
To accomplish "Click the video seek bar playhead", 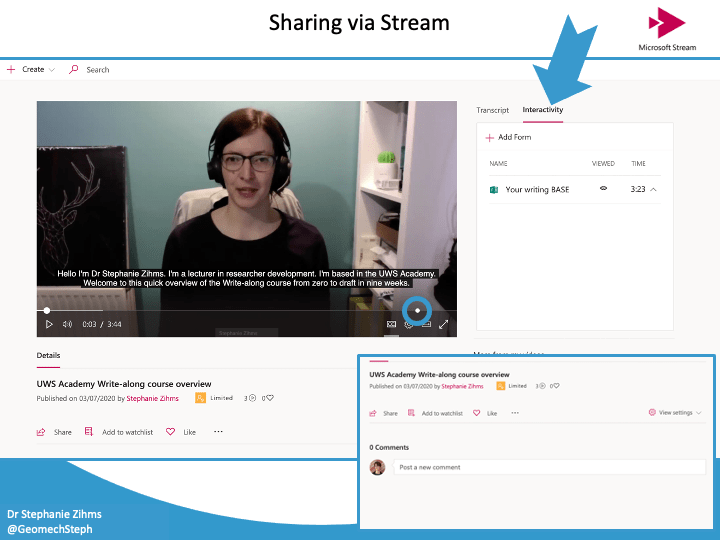I will 46,310.
